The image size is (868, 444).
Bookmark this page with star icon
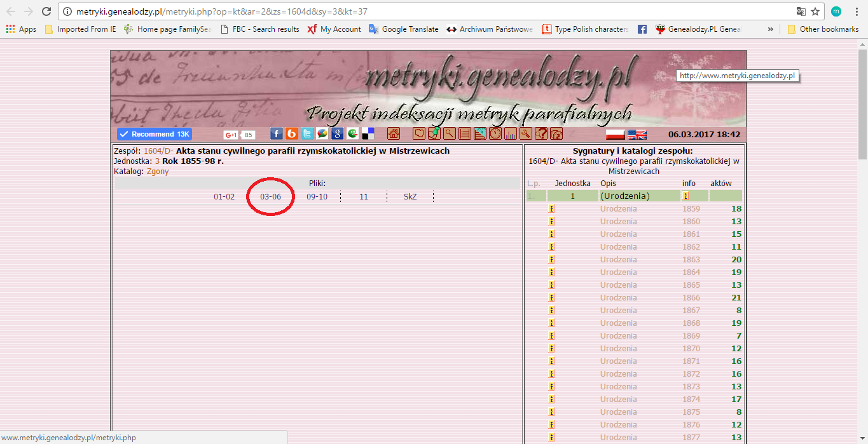tap(815, 11)
